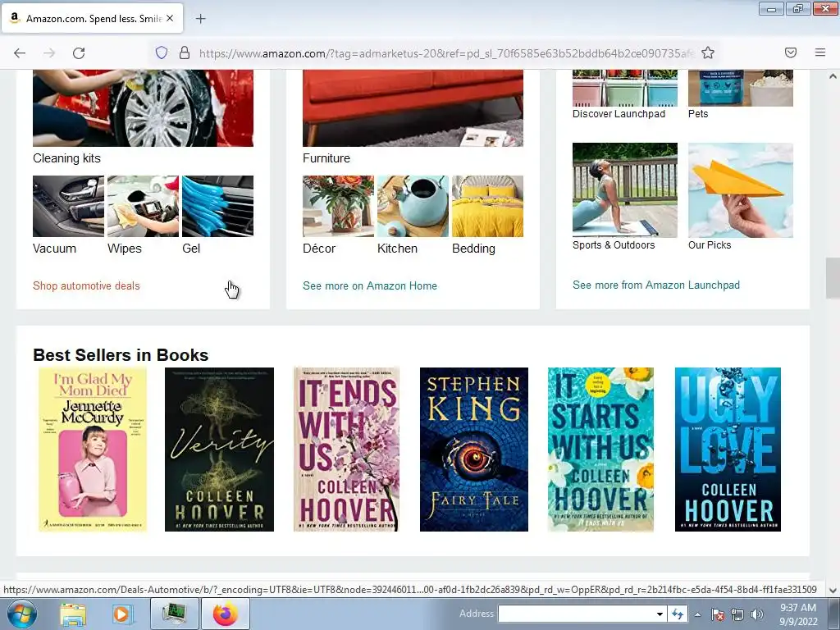Open network tray icon
The width and height of the screenshot is (840, 630).
(x=737, y=615)
